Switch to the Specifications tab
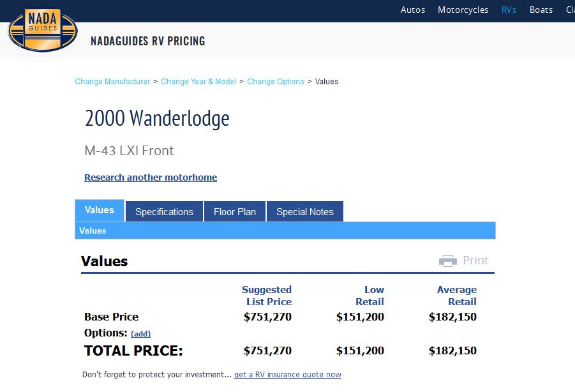Viewport: 575px width, 392px height. pos(164,212)
